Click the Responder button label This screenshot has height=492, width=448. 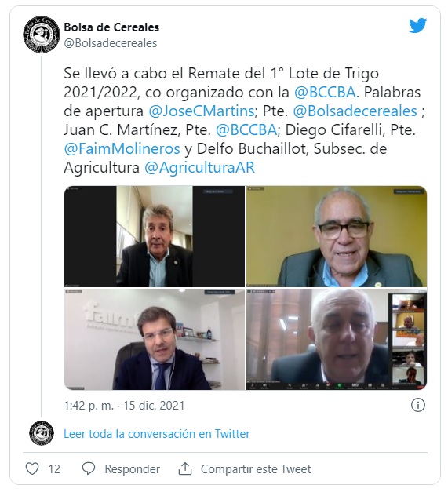132,469
